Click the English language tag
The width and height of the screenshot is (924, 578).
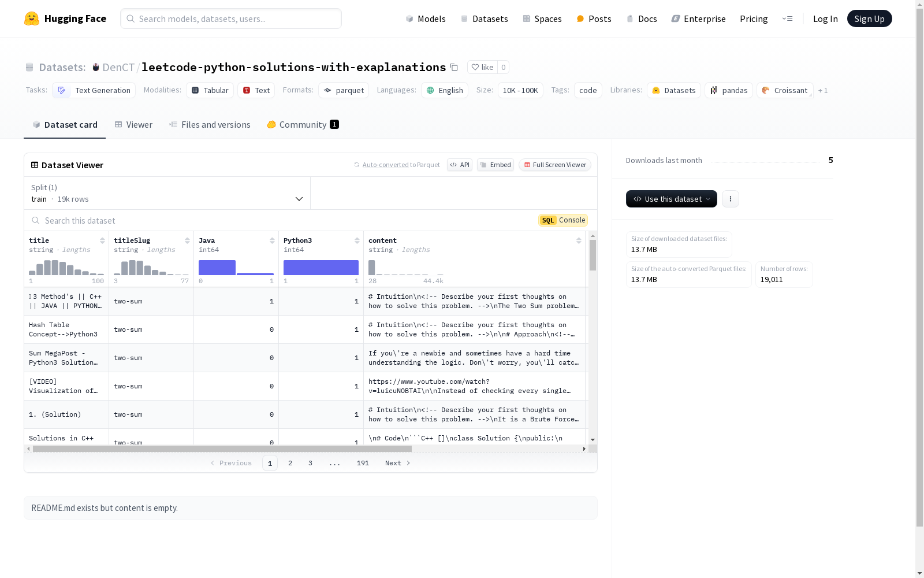(445, 90)
